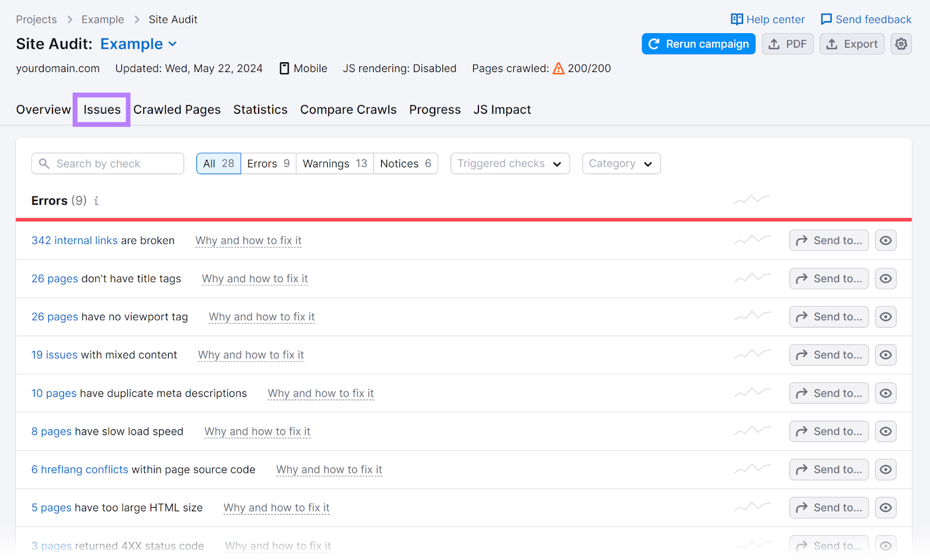Click the pages crawled warning triangle
The image size is (930, 560).
tap(558, 69)
